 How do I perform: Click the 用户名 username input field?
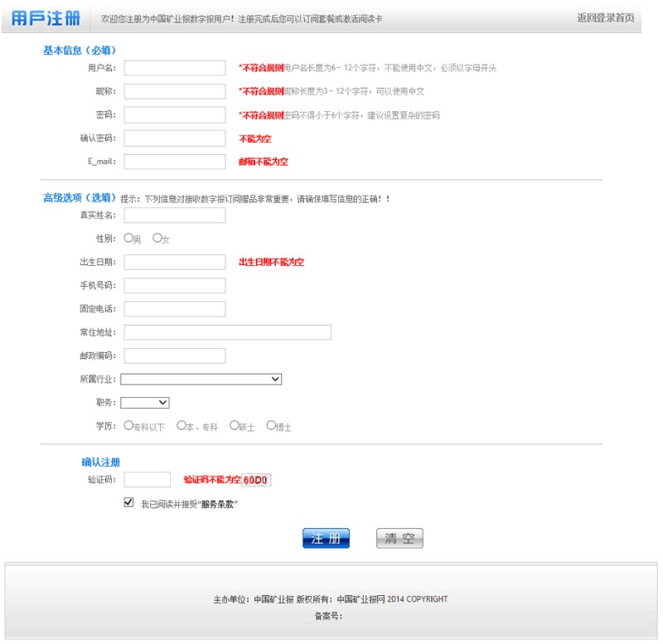click(174, 68)
